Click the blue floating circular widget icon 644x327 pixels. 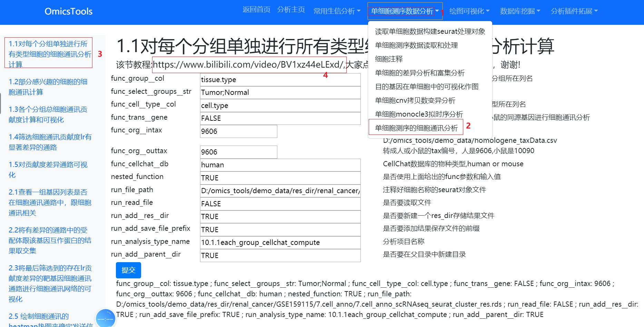pos(105,319)
